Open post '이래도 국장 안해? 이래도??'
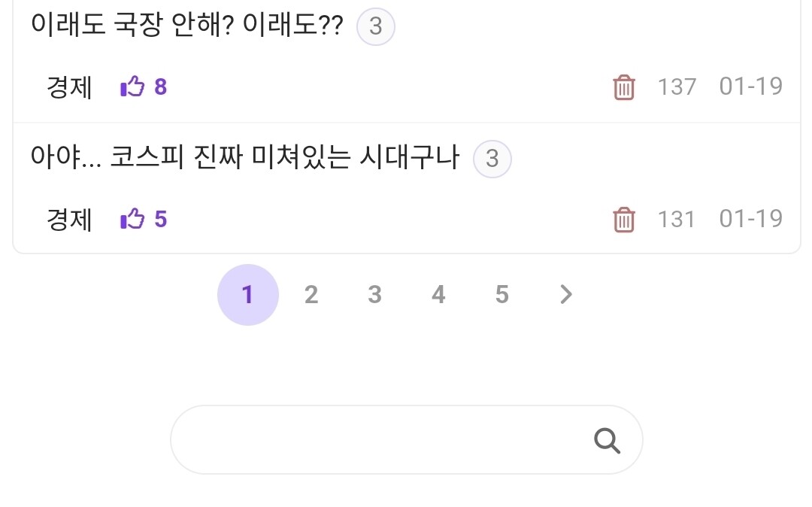812x507 pixels. pyautogui.click(x=186, y=27)
